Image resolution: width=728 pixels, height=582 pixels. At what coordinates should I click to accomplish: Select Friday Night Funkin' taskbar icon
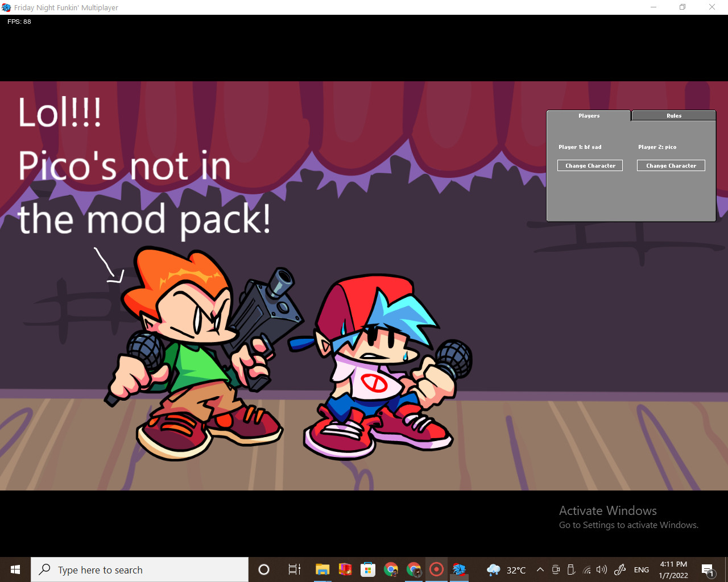point(459,569)
